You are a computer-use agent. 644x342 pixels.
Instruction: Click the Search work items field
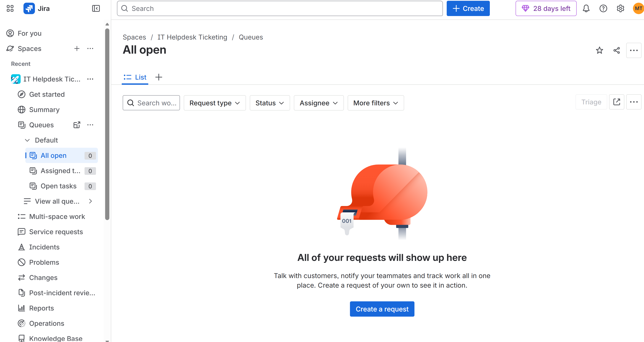click(151, 103)
